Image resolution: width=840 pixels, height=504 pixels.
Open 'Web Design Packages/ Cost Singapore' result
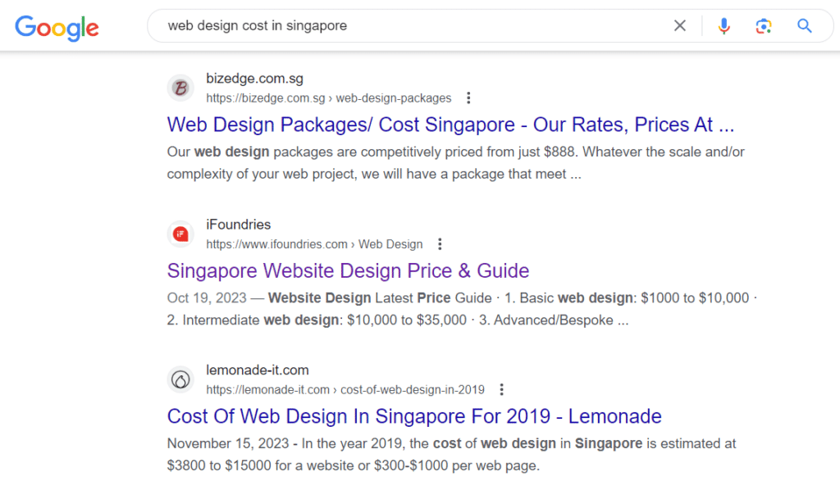click(x=450, y=125)
